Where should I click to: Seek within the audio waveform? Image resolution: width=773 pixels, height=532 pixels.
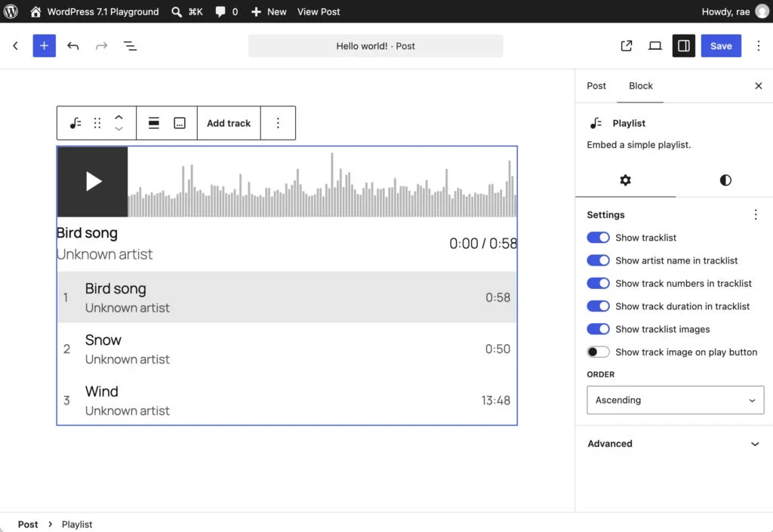click(322, 185)
